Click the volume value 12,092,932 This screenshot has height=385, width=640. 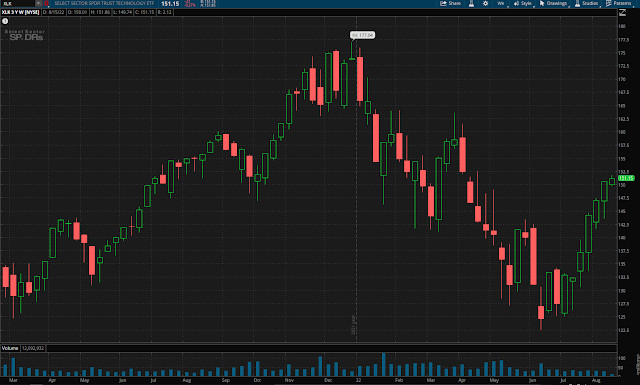point(33,348)
